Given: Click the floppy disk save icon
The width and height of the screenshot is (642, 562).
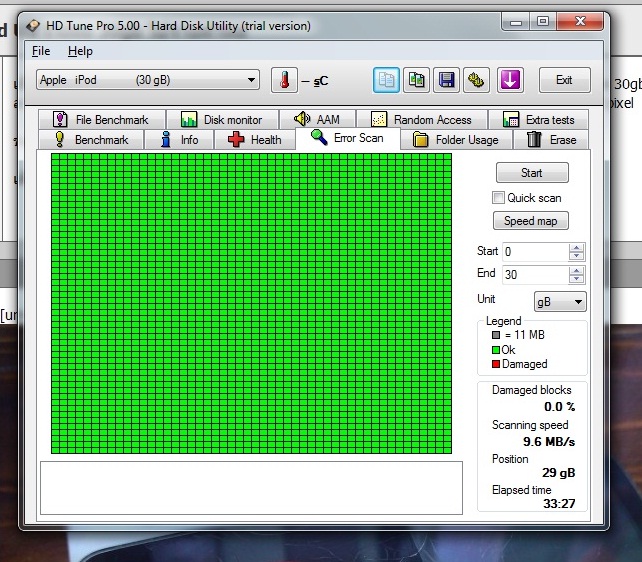Looking at the screenshot, I should pyautogui.click(x=447, y=80).
